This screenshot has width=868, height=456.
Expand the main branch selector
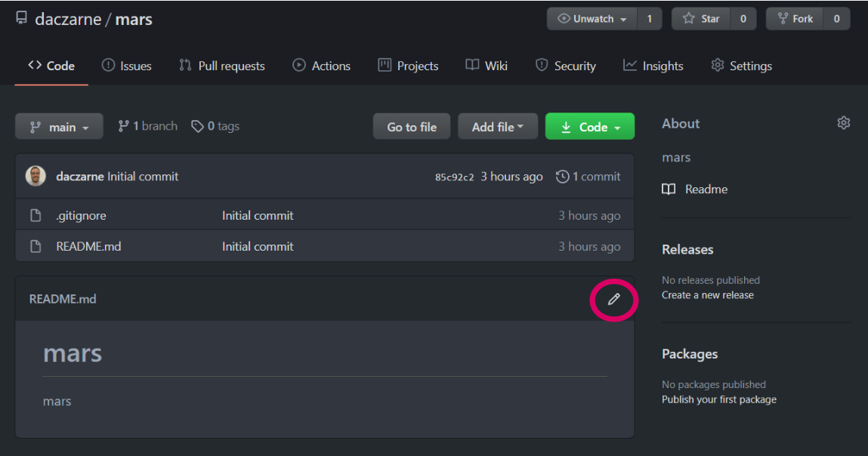[x=59, y=127]
